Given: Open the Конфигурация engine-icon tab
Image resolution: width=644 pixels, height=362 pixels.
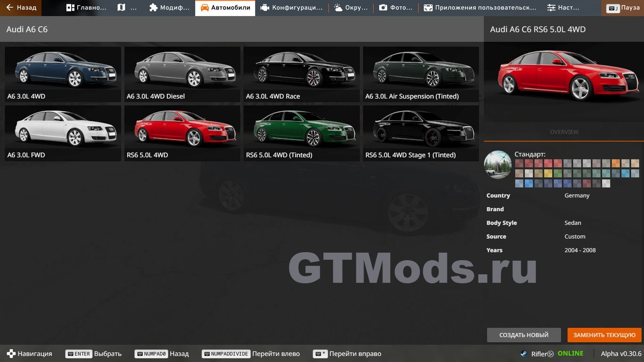Looking at the screenshot, I should coord(291,8).
